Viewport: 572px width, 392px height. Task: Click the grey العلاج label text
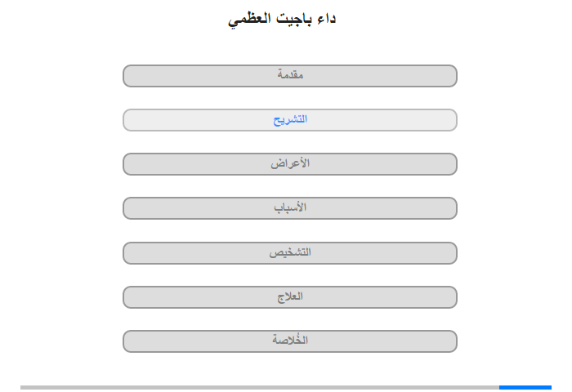pyautogui.click(x=290, y=296)
